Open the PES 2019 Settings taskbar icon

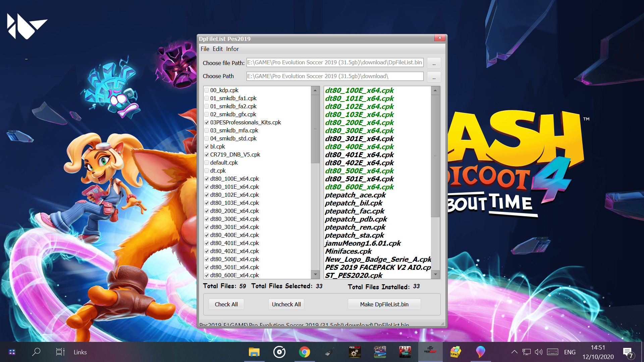point(355,352)
